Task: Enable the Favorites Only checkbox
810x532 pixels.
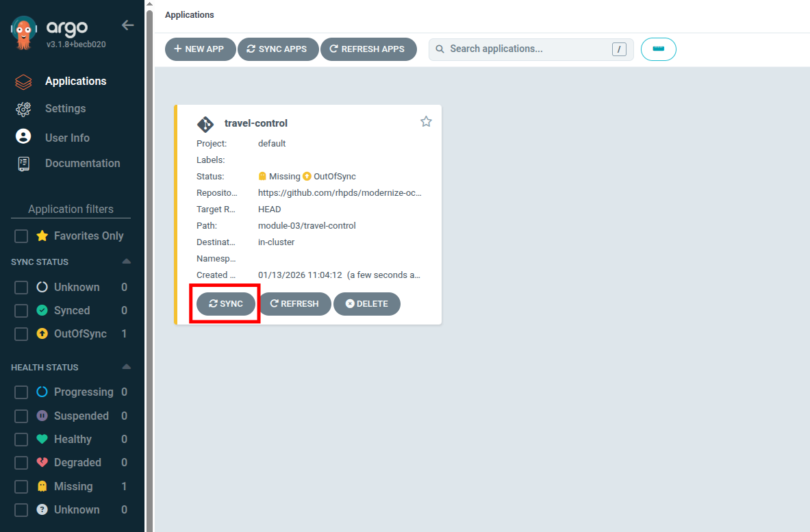Action: tap(20, 235)
